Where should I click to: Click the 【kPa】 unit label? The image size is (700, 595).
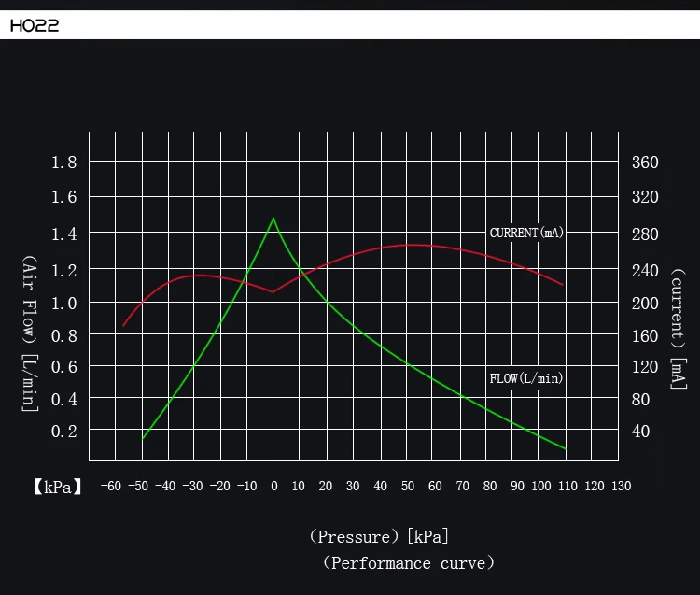click(58, 487)
